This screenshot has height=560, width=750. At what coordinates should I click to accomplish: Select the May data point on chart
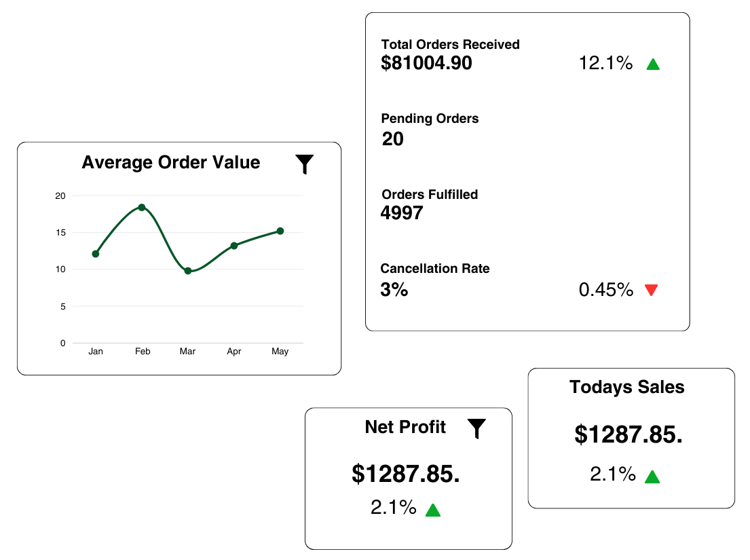[x=280, y=231]
